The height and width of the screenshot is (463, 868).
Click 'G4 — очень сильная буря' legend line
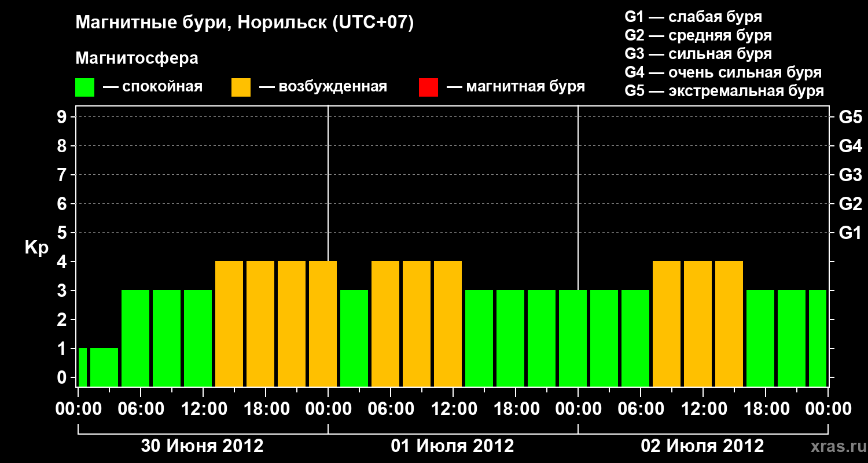pyautogui.click(x=723, y=72)
